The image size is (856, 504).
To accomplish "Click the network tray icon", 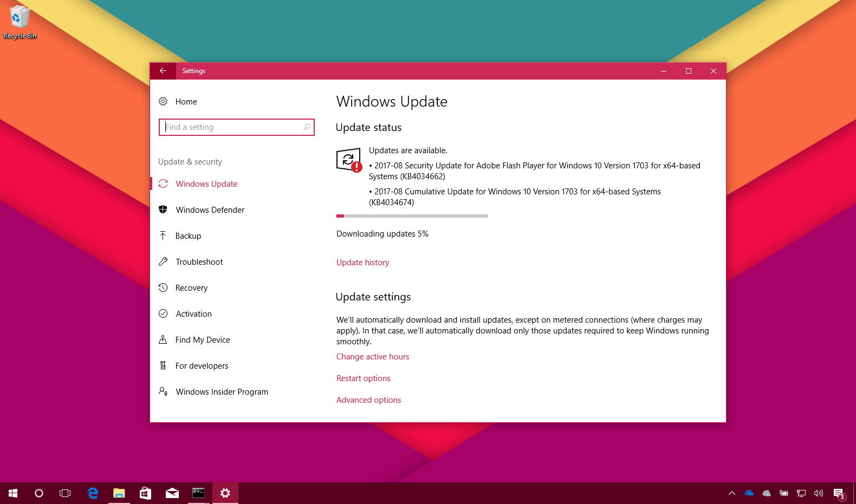I will (801, 493).
